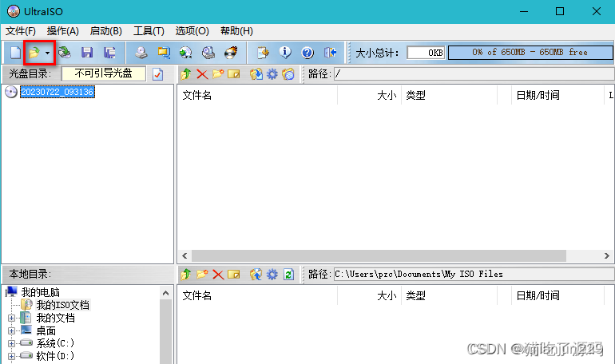This screenshot has height=364, width=615.
Task: Expand the 系统(C:) drive node
Action: tap(11, 343)
